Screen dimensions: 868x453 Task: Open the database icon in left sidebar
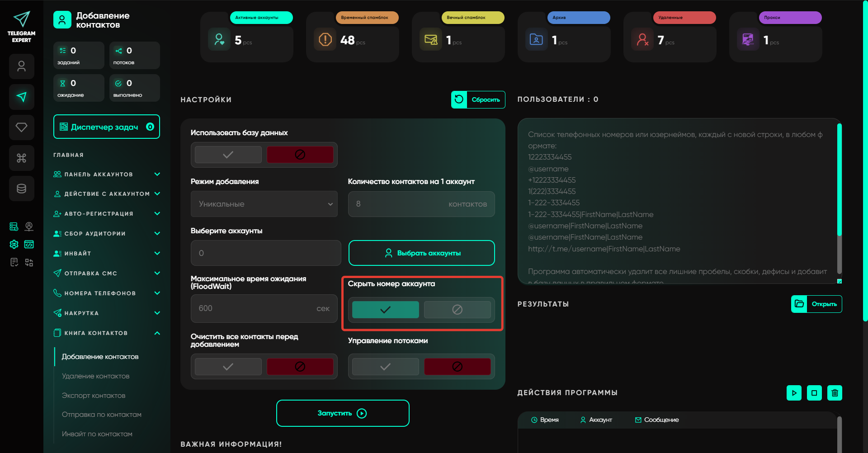point(21,189)
